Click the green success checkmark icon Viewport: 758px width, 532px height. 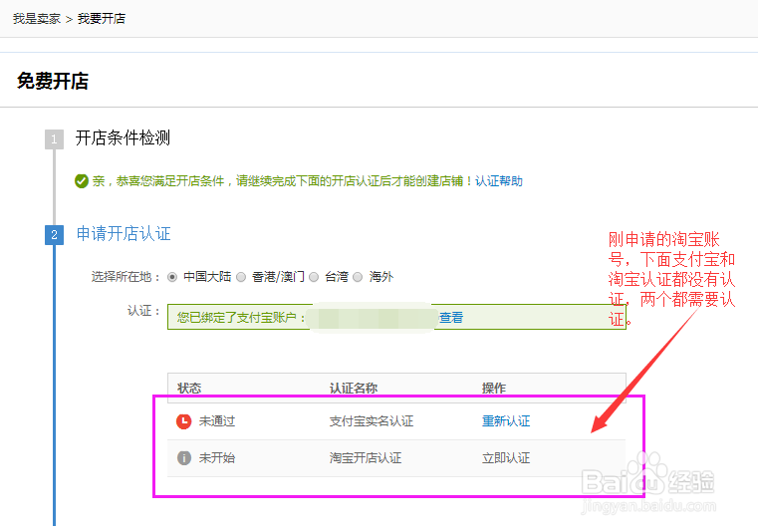pyautogui.click(x=82, y=181)
